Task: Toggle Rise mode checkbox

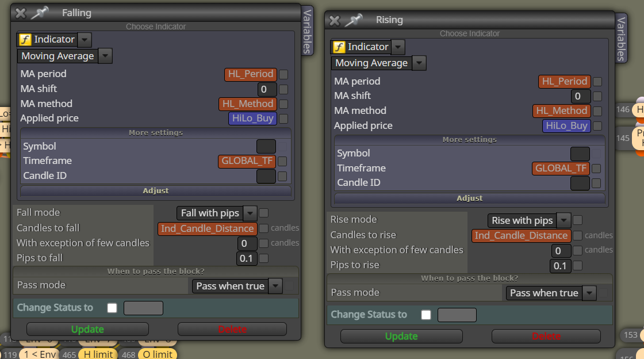Action: [577, 220]
